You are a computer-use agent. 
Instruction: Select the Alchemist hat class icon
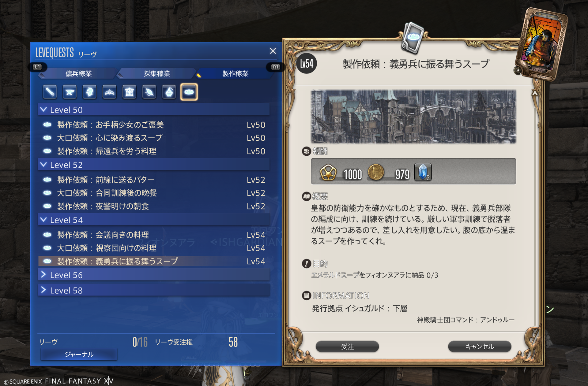coord(169,92)
